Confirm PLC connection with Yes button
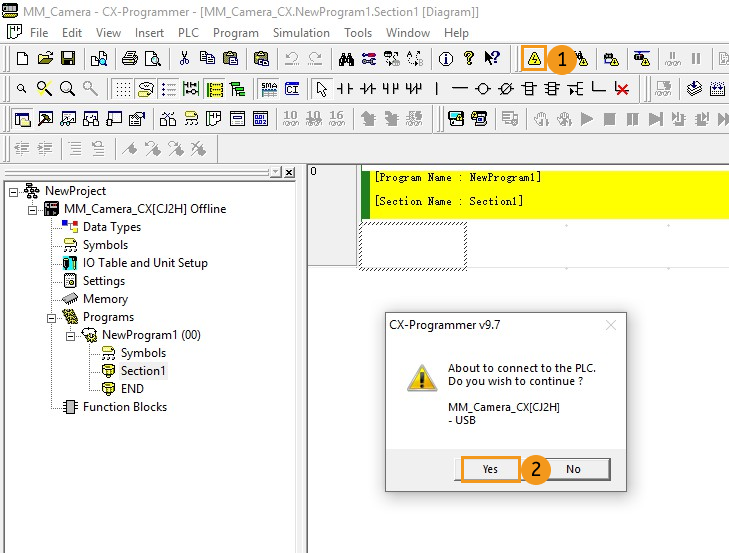 (x=490, y=469)
